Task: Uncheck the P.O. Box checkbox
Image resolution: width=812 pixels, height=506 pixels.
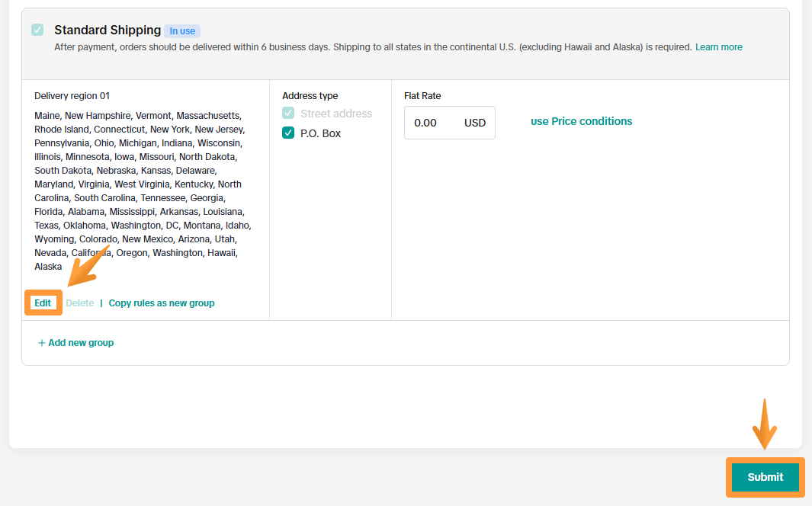Action: [288, 133]
